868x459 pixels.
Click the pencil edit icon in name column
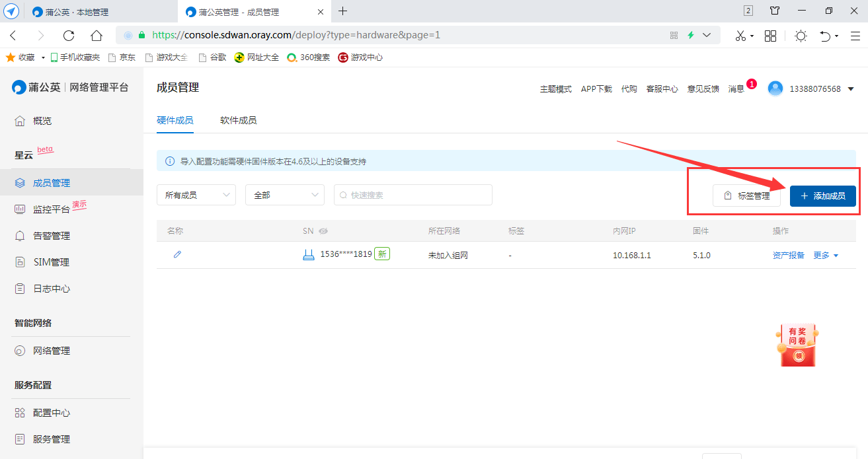point(177,255)
